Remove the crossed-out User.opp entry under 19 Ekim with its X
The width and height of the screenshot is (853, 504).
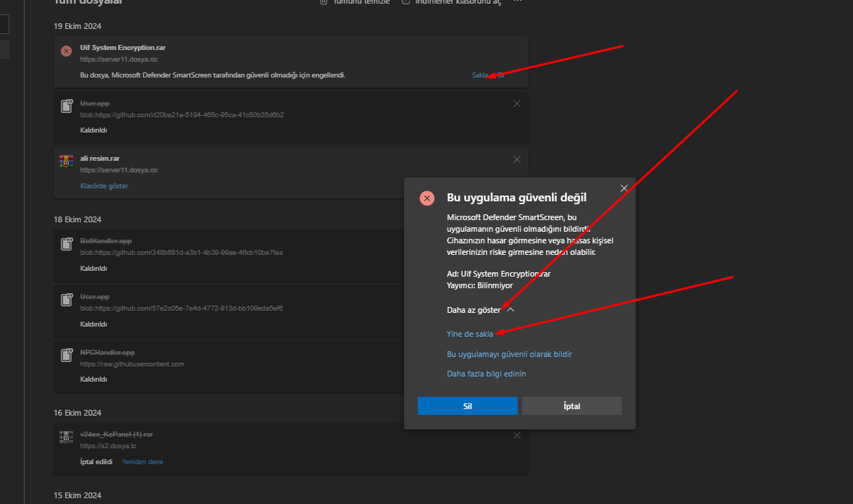(517, 104)
